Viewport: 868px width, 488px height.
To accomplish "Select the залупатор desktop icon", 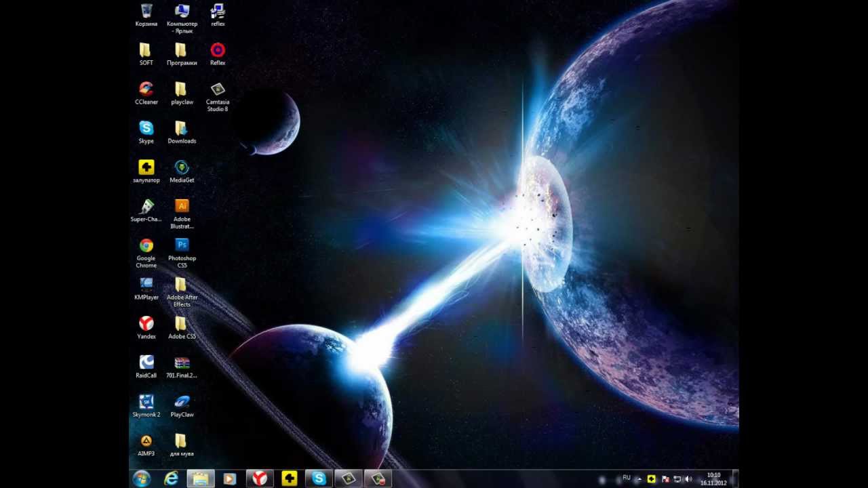I will pos(146,171).
